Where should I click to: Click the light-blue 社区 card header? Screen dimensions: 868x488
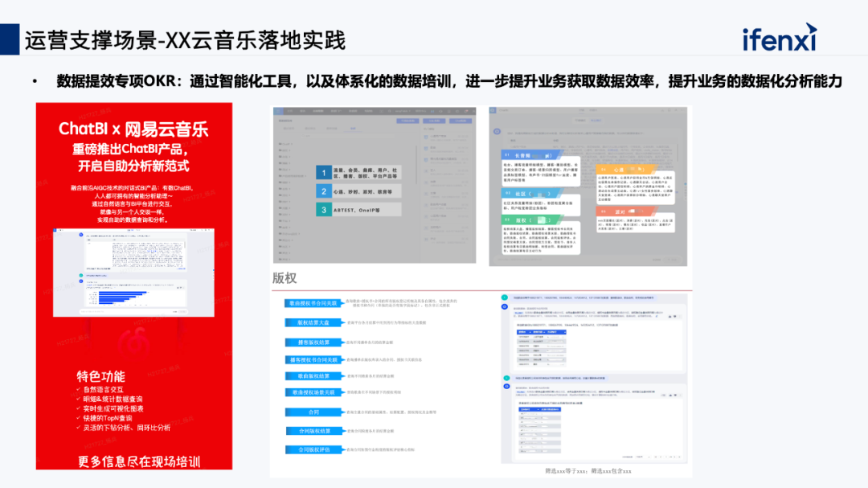(x=532, y=194)
